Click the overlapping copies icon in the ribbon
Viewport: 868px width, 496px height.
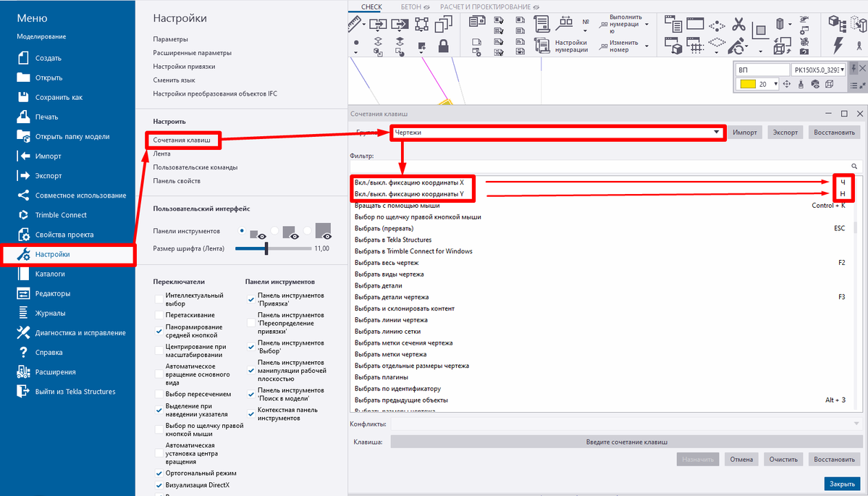point(443,24)
